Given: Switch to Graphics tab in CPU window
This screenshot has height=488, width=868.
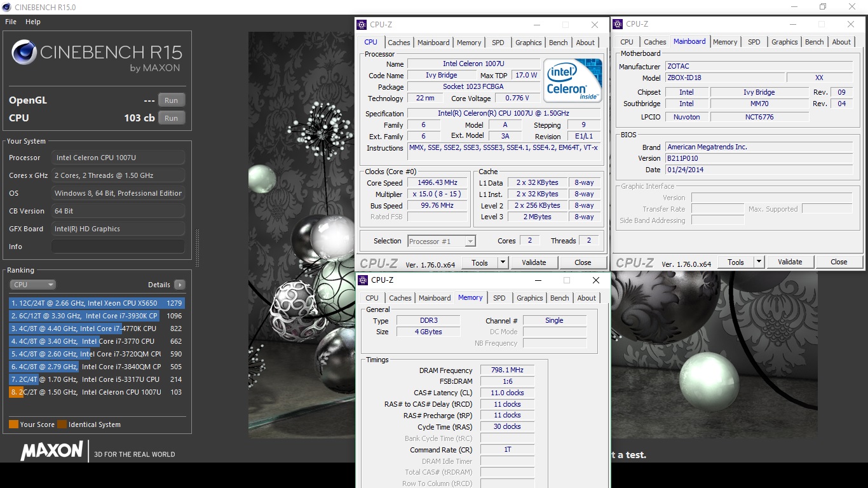Looking at the screenshot, I should coord(529,43).
